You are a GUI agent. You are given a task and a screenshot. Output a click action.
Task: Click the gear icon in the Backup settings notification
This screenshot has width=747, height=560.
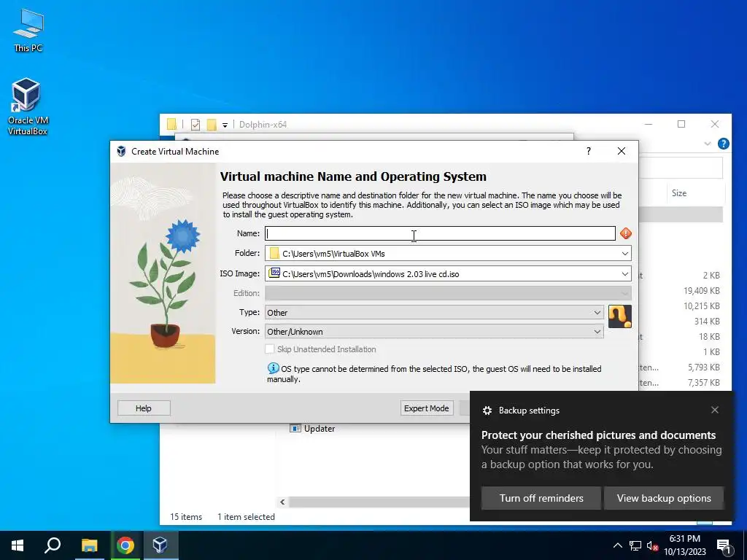487,411
